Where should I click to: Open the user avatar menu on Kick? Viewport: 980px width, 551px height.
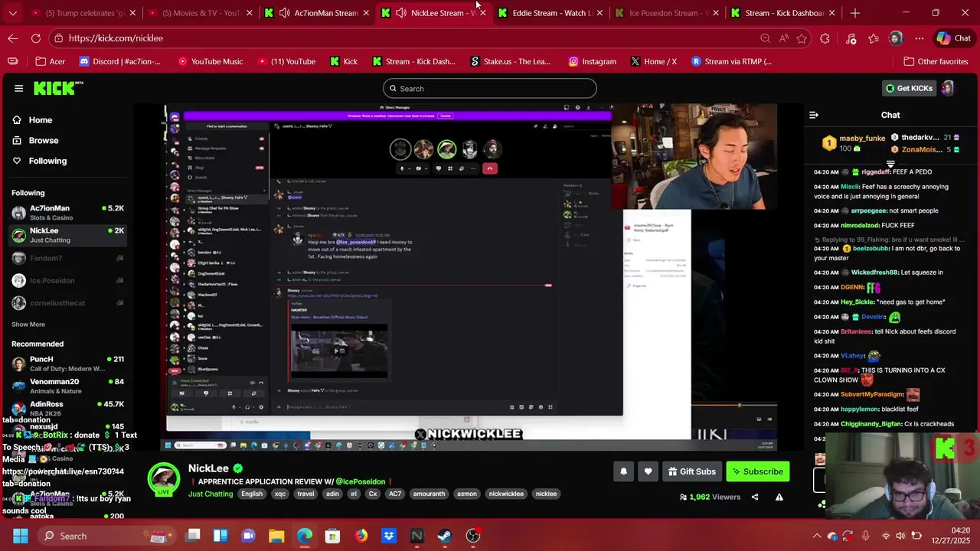coord(948,89)
